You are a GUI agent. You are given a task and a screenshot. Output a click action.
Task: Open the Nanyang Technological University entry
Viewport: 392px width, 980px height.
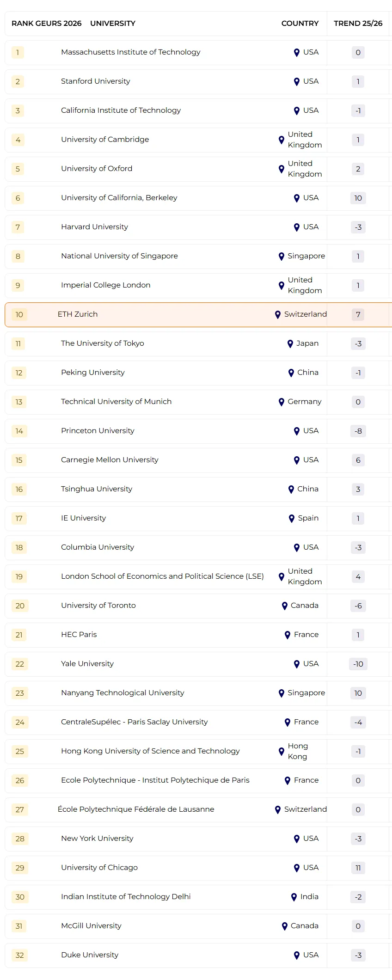point(122,693)
